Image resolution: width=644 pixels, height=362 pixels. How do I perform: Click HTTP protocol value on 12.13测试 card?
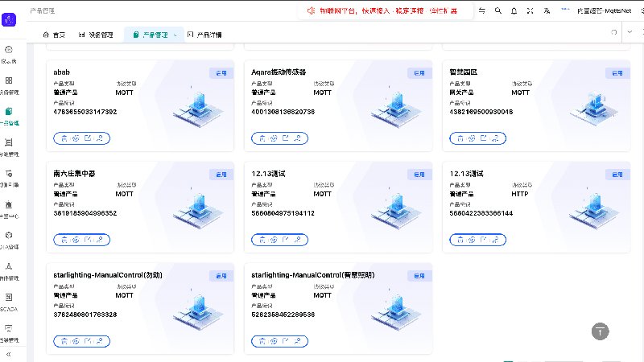pos(519,194)
